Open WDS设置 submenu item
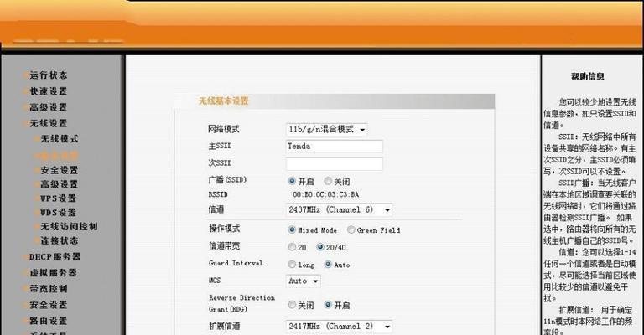 [58, 213]
